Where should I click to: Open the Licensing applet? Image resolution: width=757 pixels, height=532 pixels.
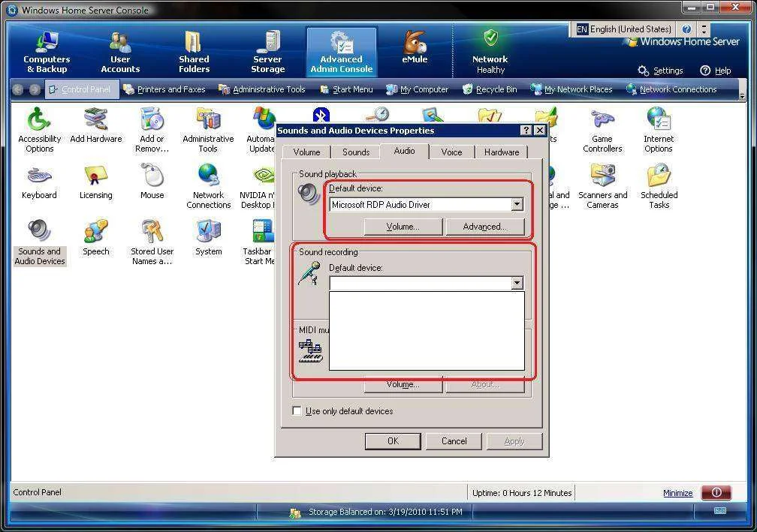pos(95,182)
